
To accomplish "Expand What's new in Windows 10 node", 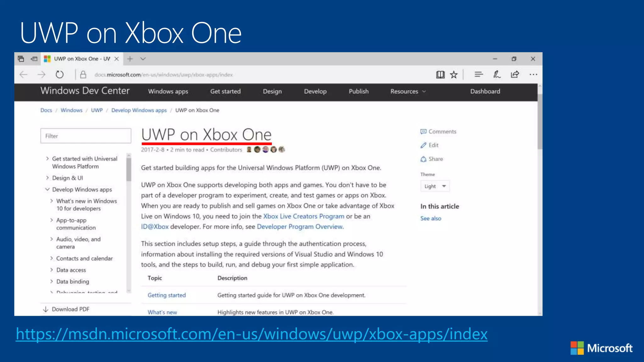I will (x=52, y=201).
